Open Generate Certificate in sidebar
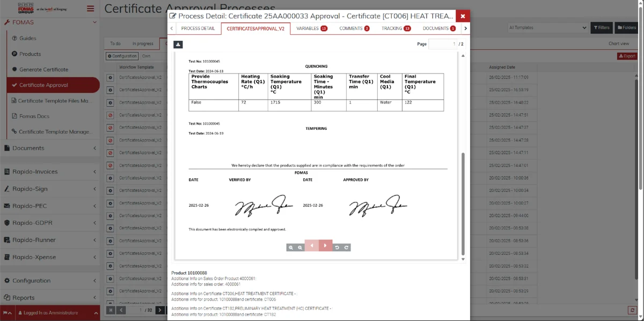 tap(43, 69)
